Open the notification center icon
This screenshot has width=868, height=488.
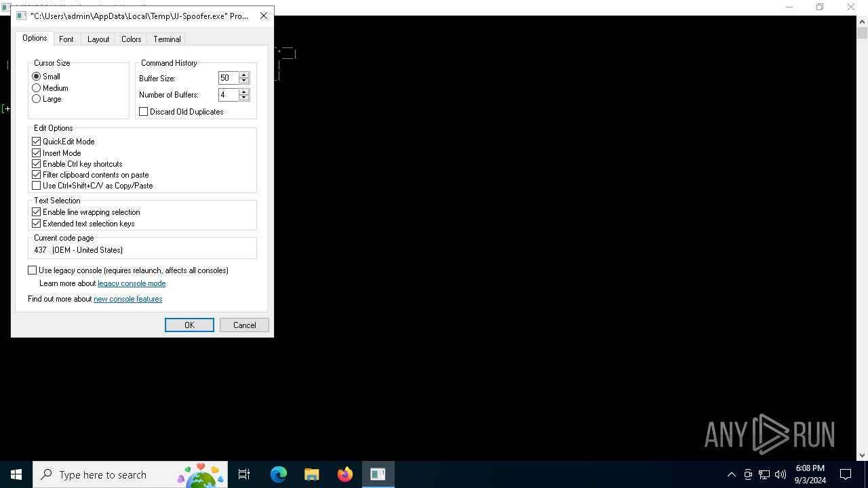(x=846, y=474)
